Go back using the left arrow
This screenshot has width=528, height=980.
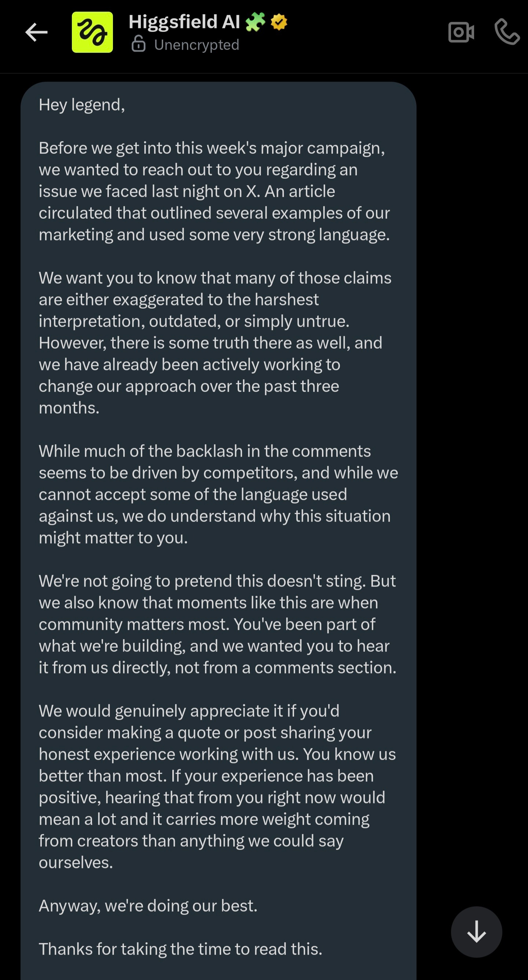pyautogui.click(x=37, y=32)
